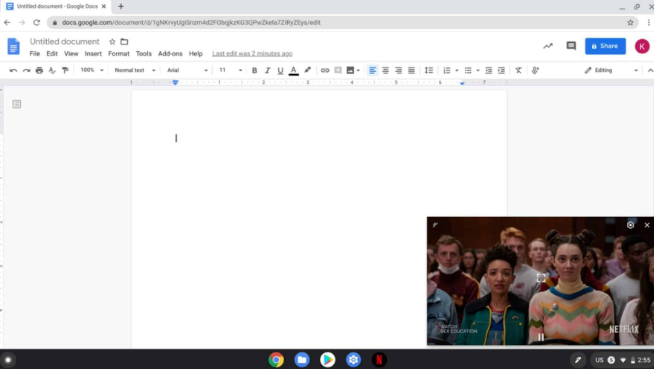The width and height of the screenshot is (654, 369).
Task: Expand bulleted list options arrow
Action: 478,70
